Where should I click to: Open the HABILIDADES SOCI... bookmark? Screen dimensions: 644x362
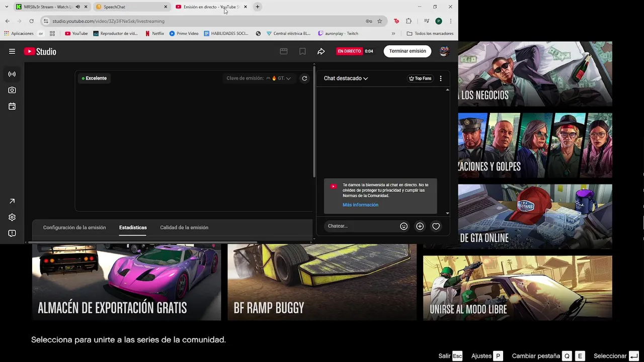(226, 34)
